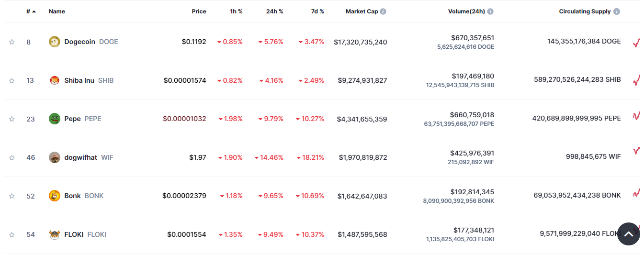The width and height of the screenshot is (644, 255).
Task: Click the Shiba Inu coin logo
Action: click(x=55, y=80)
